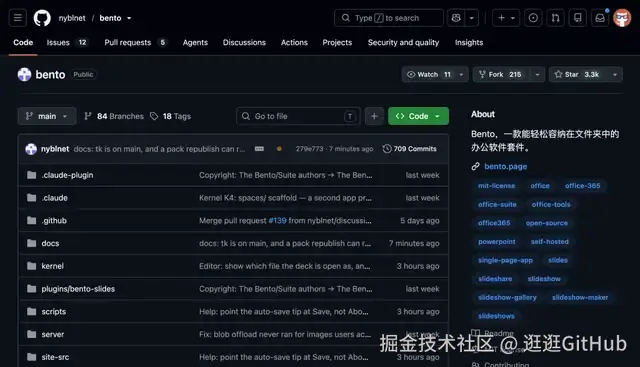Open the user avatar menu
This screenshot has width=640, height=367.
pos(622,18)
